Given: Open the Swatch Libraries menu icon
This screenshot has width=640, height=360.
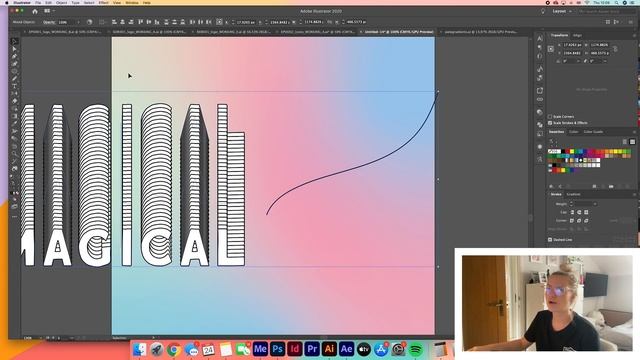Looking at the screenshot, I should pos(551,186).
